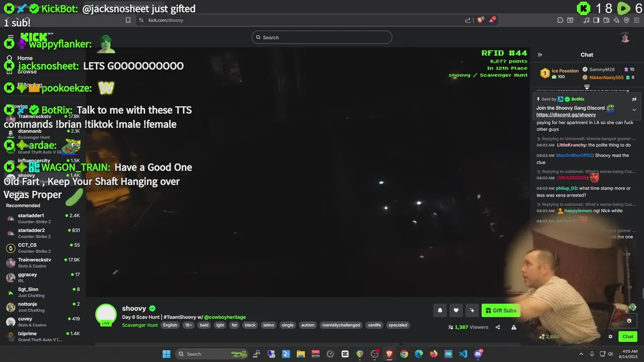Open Brave Leo AI sparkle icon
Viewport: 644px width, 362px height.
[616, 20]
